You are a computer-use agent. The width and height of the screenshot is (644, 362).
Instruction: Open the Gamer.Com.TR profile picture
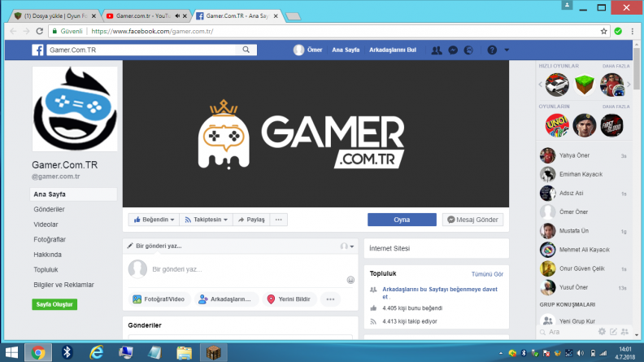(x=75, y=109)
